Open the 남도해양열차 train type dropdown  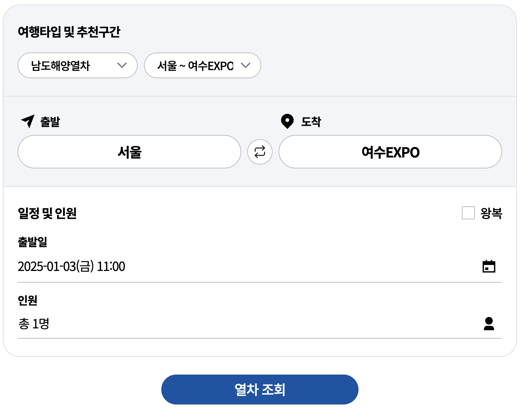77,65
